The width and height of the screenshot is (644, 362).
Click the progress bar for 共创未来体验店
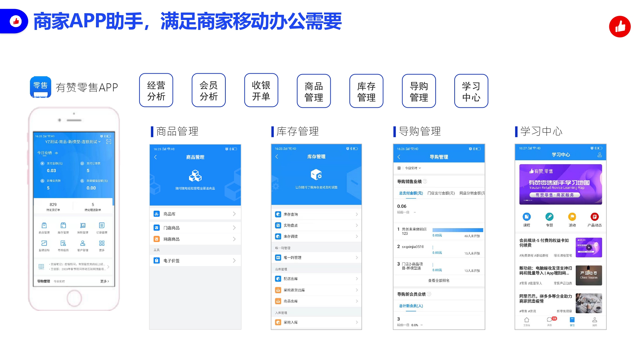pyautogui.click(x=458, y=230)
